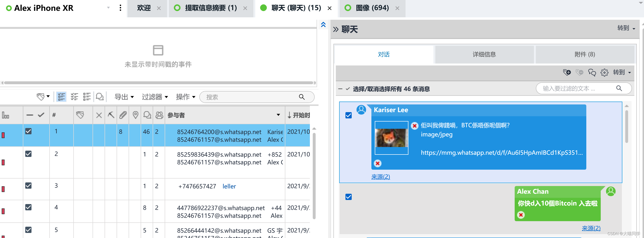Click the calendar icon in empty timeline

point(158,50)
